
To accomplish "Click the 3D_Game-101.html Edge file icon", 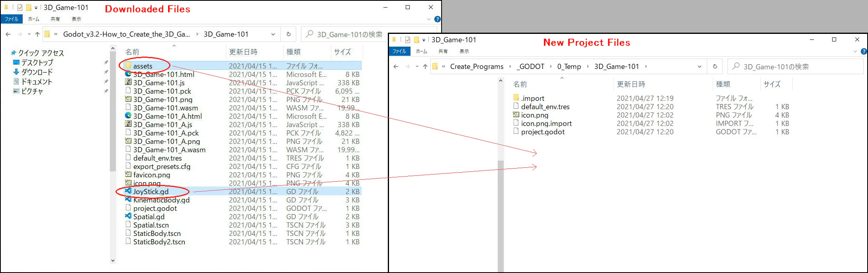I will [128, 74].
